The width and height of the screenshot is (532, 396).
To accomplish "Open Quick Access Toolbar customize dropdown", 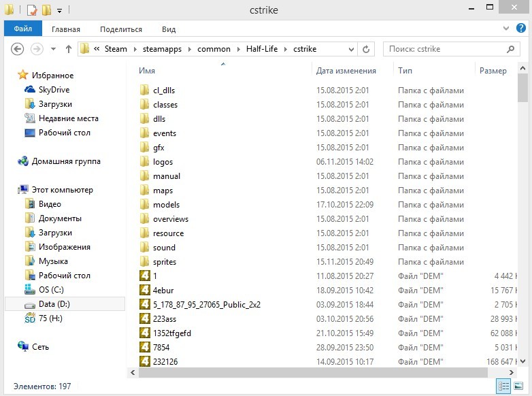I will (x=59, y=11).
